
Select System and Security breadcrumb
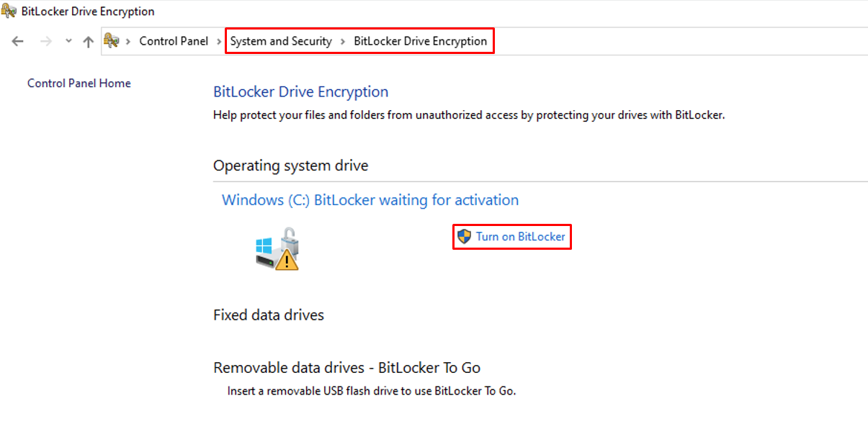coord(281,41)
